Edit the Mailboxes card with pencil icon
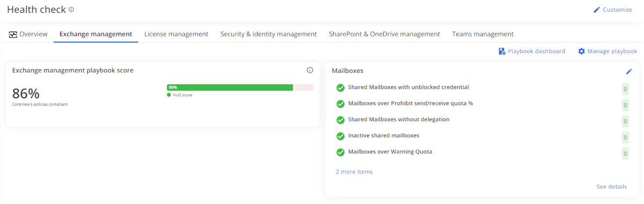The height and width of the screenshot is (204, 644). [x=629, y=71]
